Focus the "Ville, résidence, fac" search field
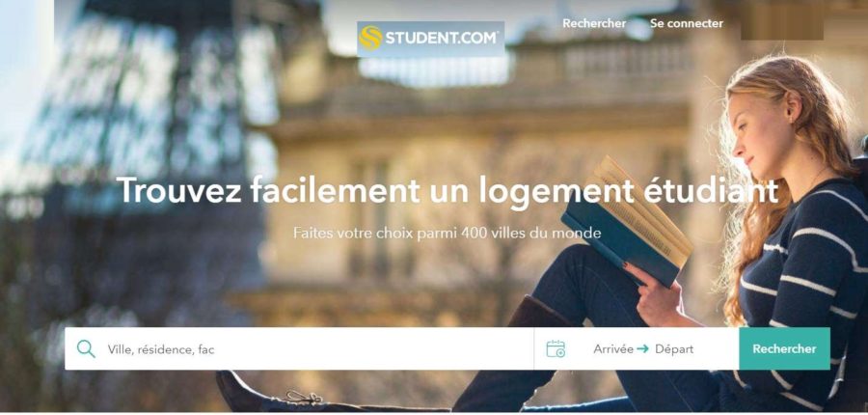 299,348
